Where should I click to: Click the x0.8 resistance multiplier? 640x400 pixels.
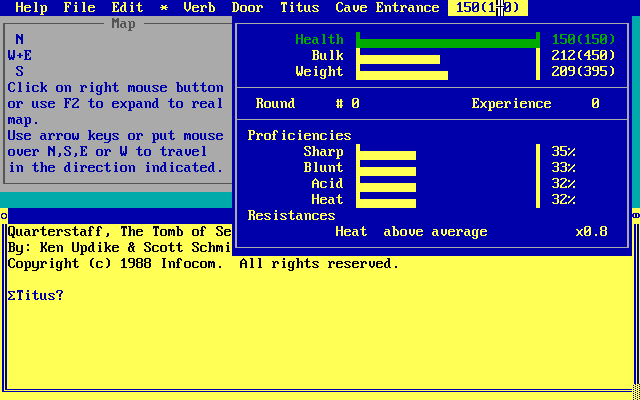(x=591, y=231)
